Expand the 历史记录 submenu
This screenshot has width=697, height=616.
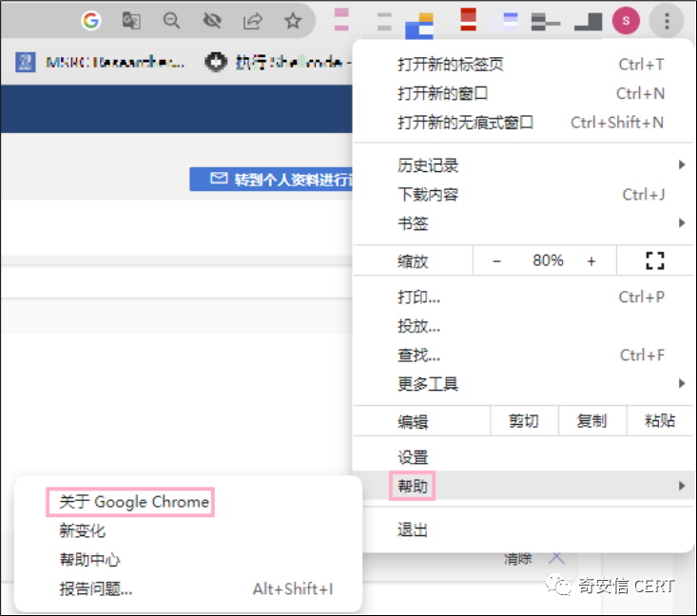pyautogui.click(x=522, y=164)
